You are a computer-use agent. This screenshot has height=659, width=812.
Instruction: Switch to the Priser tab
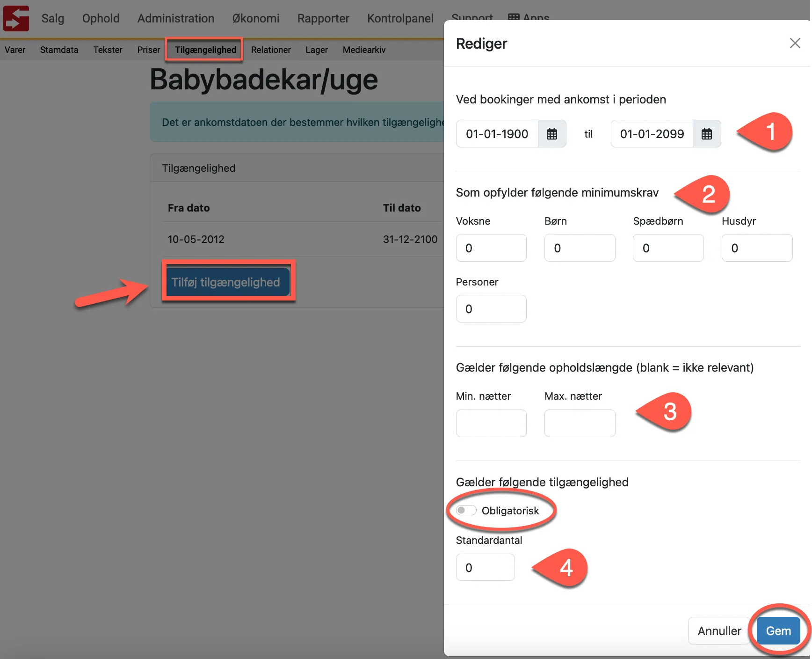coord(148,50)
